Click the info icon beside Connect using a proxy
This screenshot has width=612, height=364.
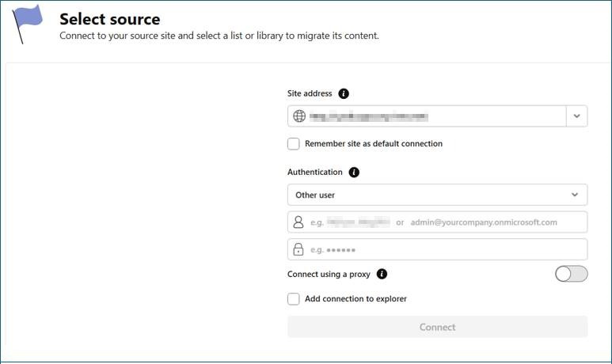(382, 275)
